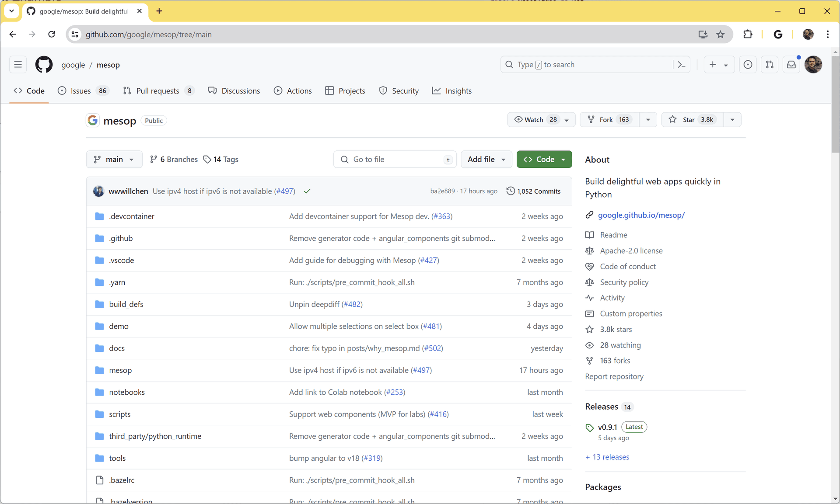
Task: Focus the Go to file search field
Action: click(395, 159)
